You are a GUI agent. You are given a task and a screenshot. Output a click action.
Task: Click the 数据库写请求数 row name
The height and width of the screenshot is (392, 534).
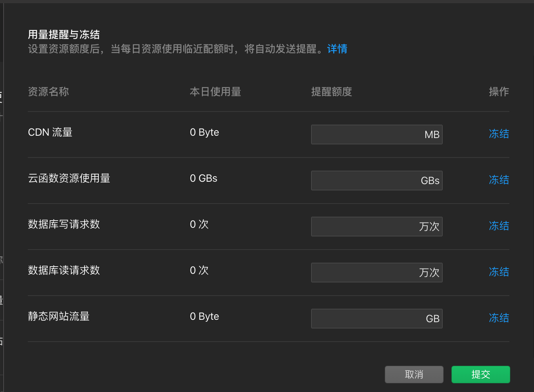pos(64,224)
